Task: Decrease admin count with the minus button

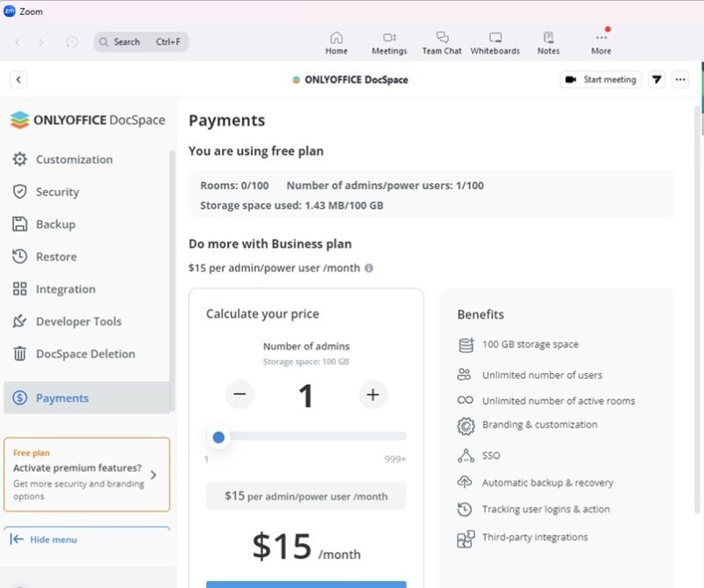Action: 238,395
